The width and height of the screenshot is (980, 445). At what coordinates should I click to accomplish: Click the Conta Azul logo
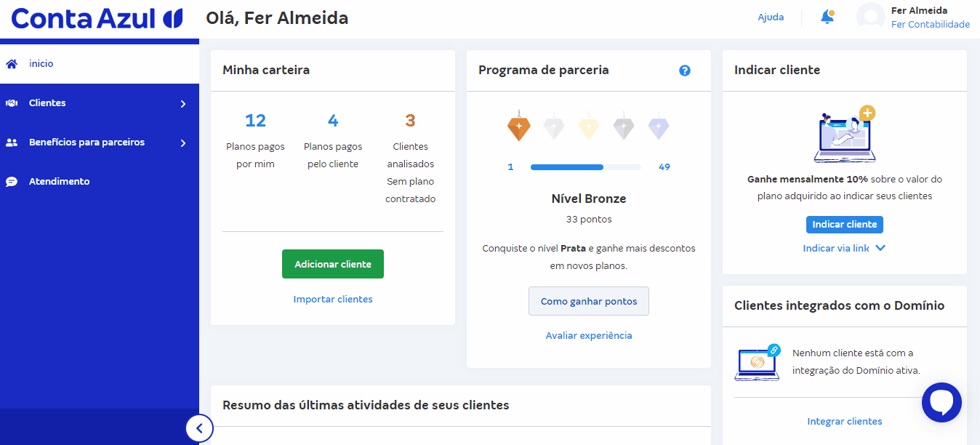(x=97, y=18)
